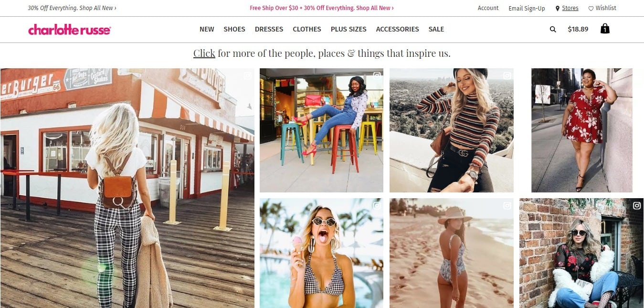This screenshot has width=644, height=308.
Task: Open the Account link
Action: (x=488, y=8)
